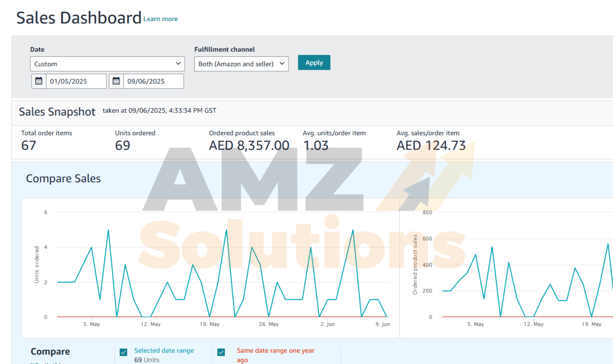This screenshot has width=613, height=364.
Task: Click the Units ordered 69 metric
Action: 123,146
